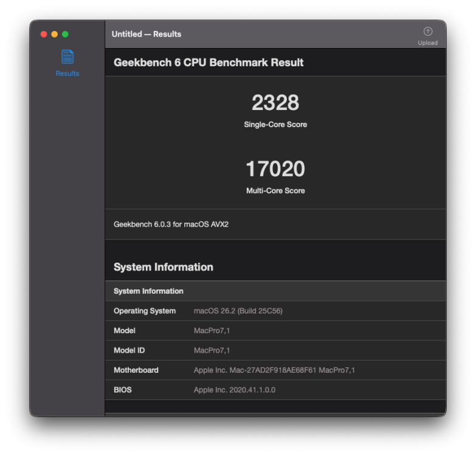Image resolution: width=476 pixels, height=456 pixels.
Task: Select the BIOS value 'Apple Inc. 2020.41.1.0.0'
Action: pos(235,390)
